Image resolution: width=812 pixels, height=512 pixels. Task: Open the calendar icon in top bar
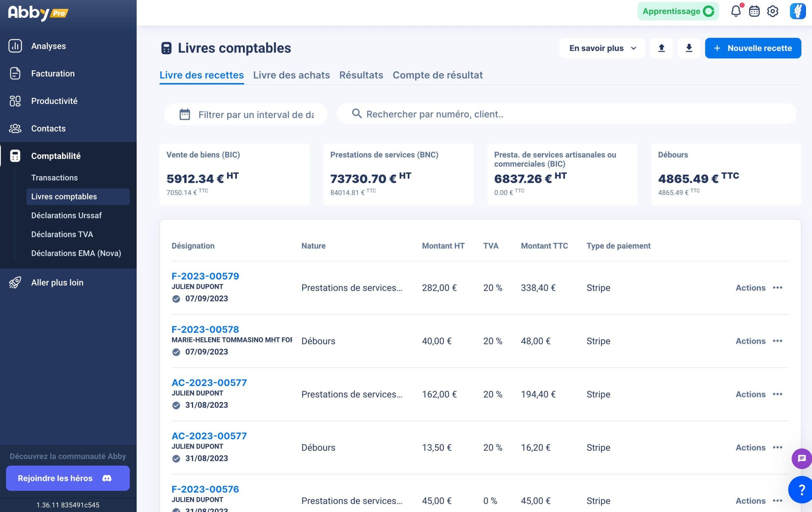754,11
